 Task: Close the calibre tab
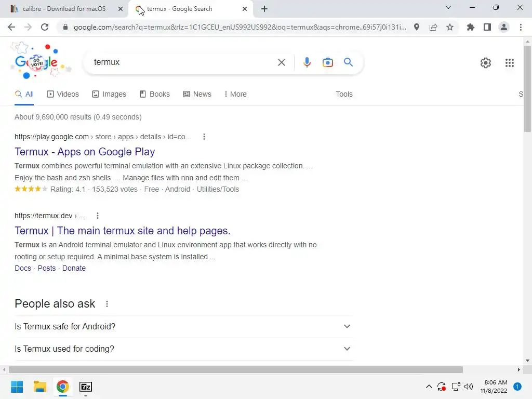(121, 9)
